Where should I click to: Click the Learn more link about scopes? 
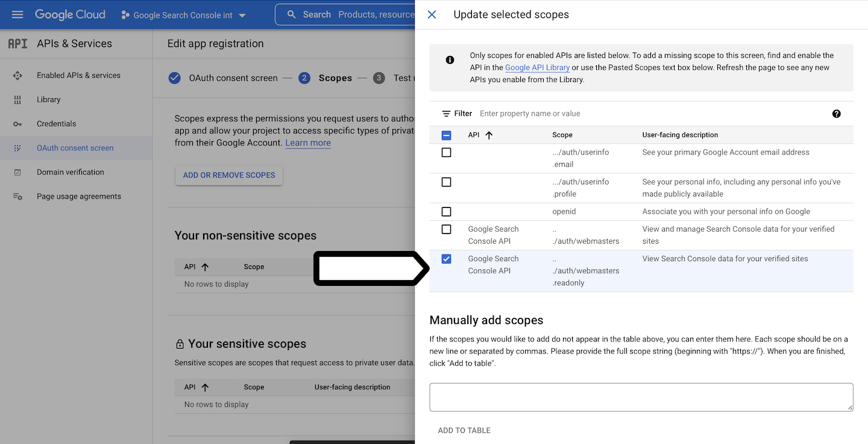pyautogui.click(x=308, y=143)
